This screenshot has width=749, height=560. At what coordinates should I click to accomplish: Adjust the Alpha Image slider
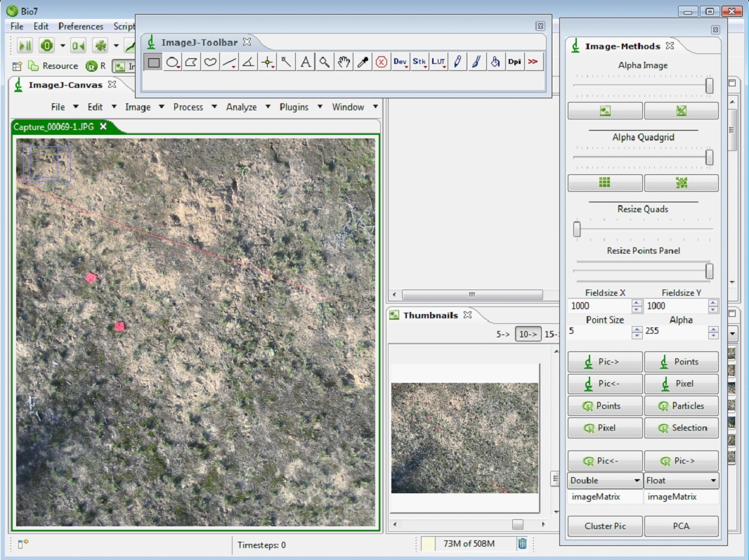coord(709,86)
